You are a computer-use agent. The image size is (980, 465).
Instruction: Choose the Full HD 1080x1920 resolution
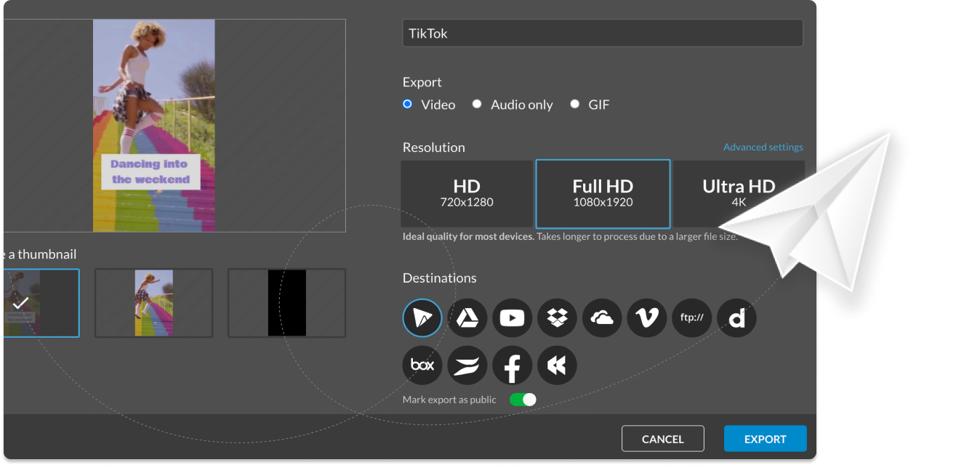point(603,194)
